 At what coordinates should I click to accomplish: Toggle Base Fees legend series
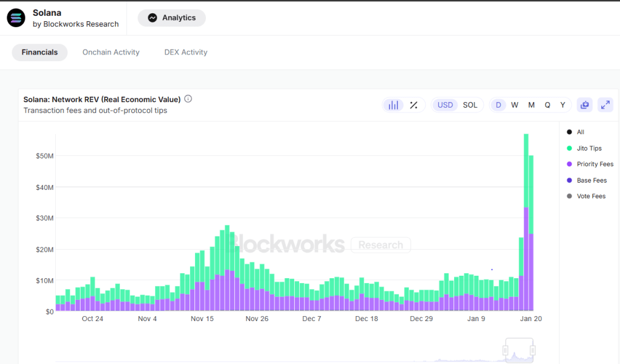point(587,180)
